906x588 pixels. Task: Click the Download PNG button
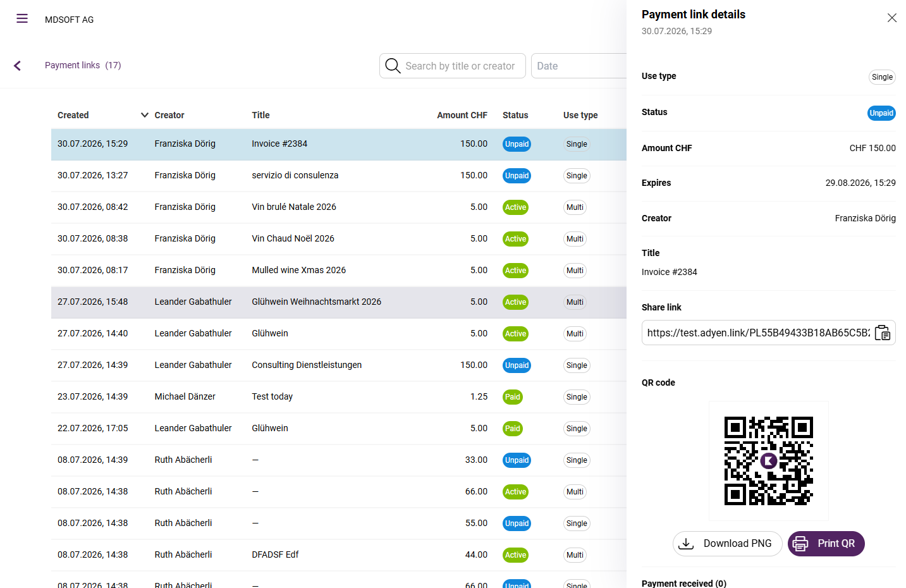pos(727,544)
